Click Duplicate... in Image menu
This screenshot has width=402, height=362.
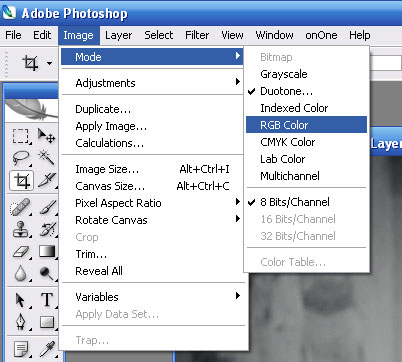click(x=152, y=109)
